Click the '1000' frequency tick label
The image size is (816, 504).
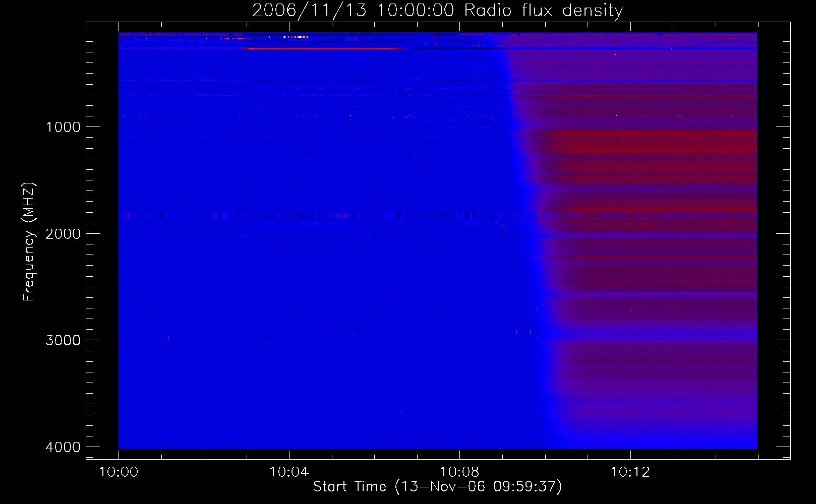click(63, 127)
